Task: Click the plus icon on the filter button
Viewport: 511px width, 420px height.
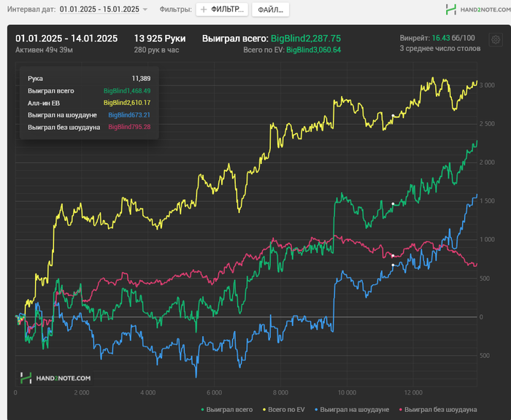Action: (204, 9)
